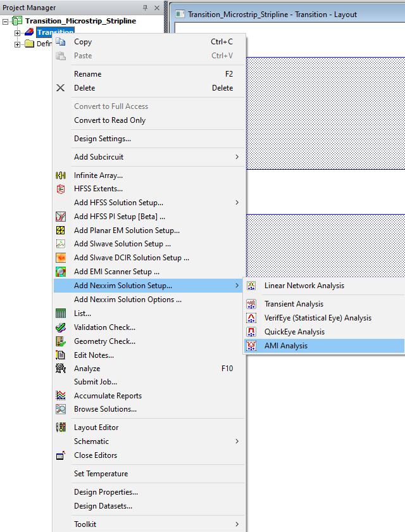Click the HFSS Extents icon
Screen dimensions: 405x532
tap(61, 189)
